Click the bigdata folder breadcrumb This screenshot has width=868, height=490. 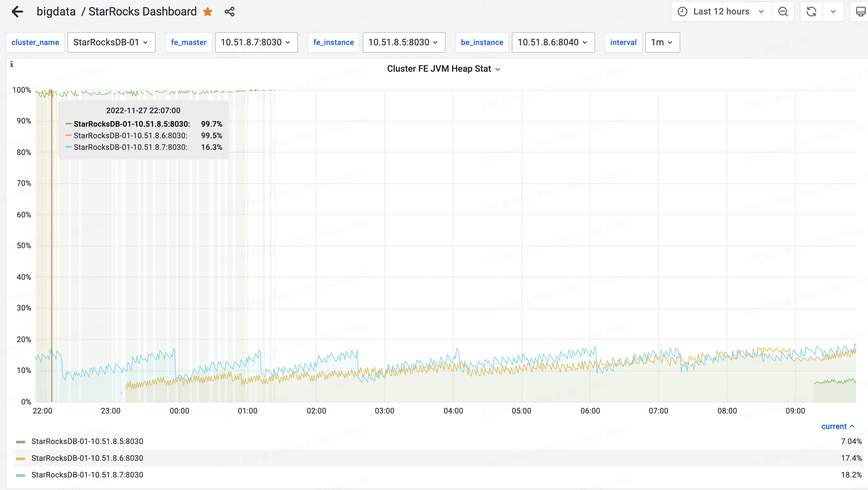click(x=56, y=12)
